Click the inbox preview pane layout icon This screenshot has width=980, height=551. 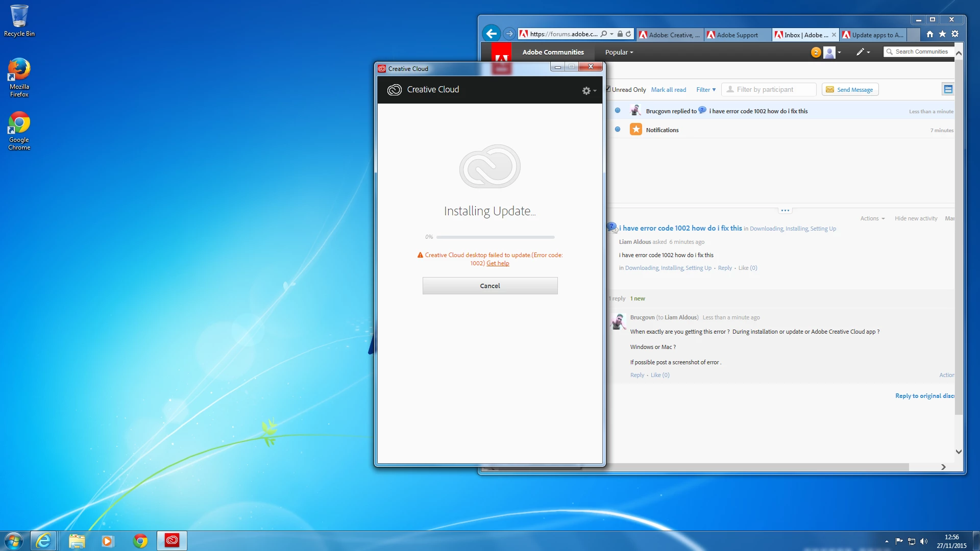click(948, 89)
